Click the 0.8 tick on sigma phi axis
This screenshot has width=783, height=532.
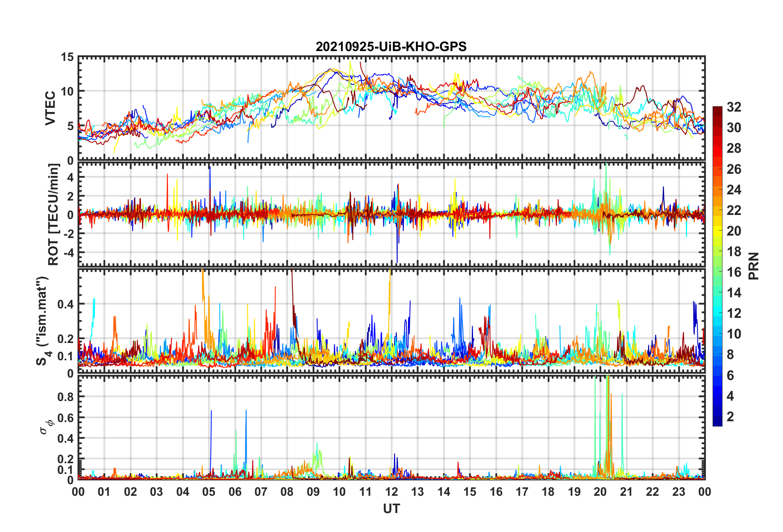(65, 397)
